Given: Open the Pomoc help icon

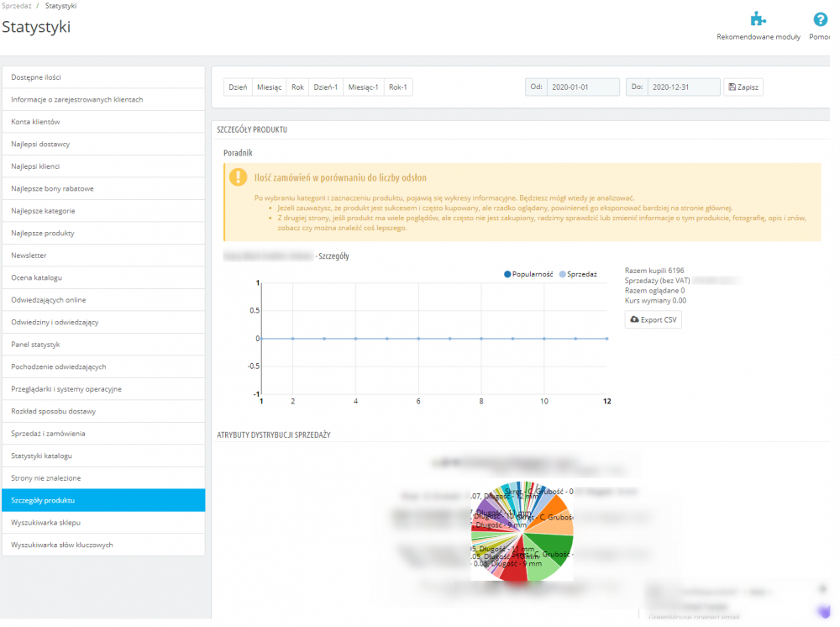Looking at the screenshot, I should (820, 19).
